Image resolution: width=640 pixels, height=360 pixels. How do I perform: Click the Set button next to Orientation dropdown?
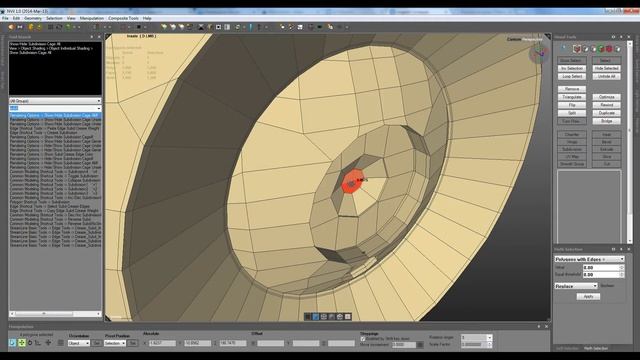pos(97,344)
